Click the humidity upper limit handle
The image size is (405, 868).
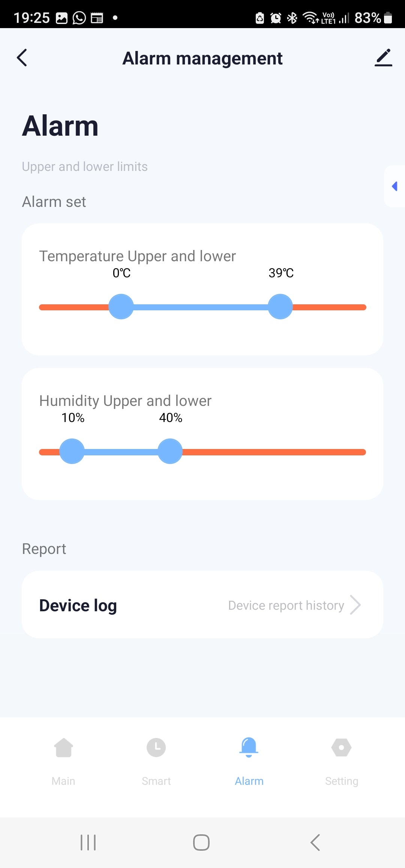point(170,452)
